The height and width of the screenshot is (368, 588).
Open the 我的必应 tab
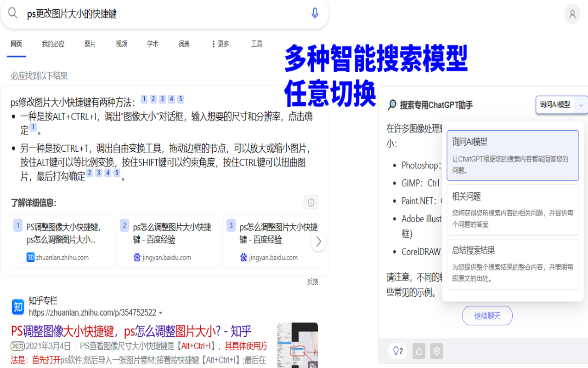coord(53,44)
